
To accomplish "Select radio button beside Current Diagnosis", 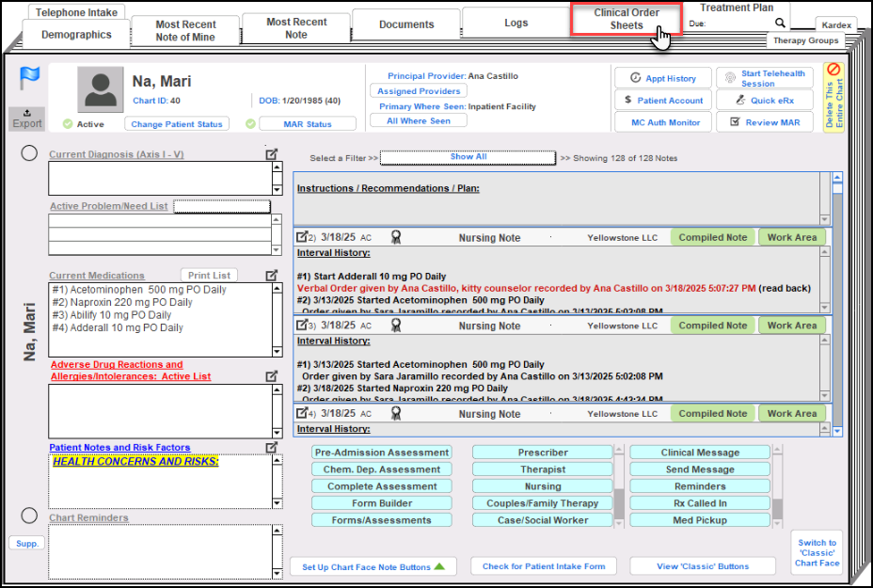I will click(29, 153).
